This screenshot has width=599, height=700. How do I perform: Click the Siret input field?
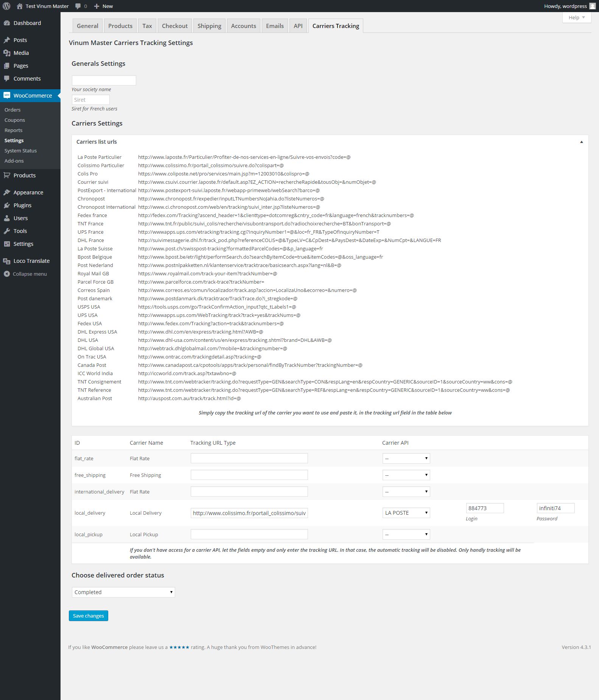pos(91,100)
